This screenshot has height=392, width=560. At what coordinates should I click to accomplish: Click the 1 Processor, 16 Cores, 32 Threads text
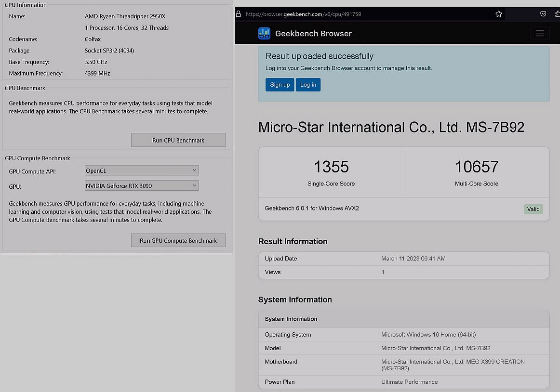coord(127,28)
